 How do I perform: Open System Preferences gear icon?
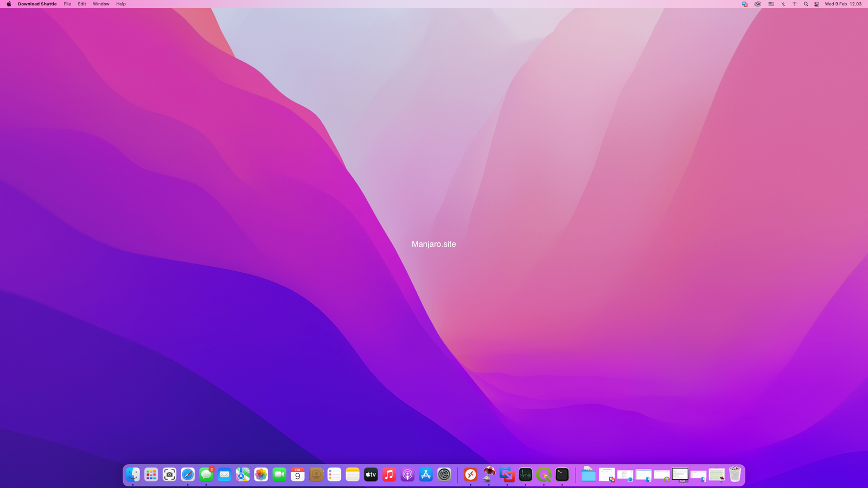(444, 474)
